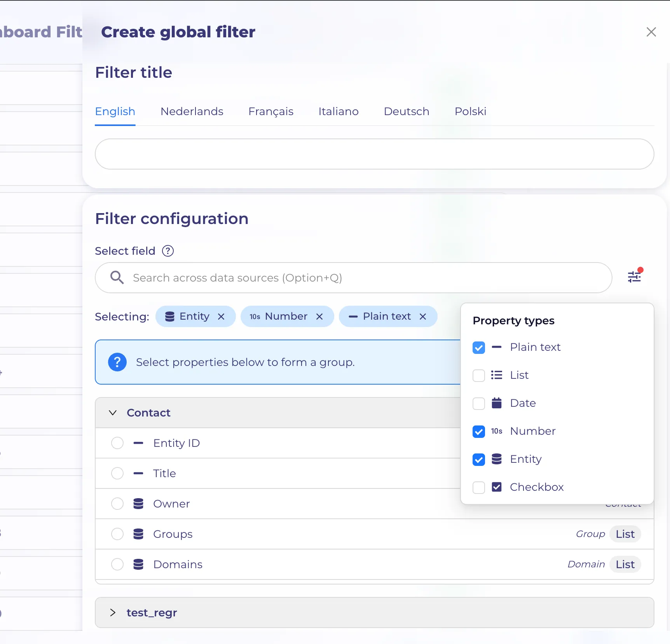Select the Owner radio button

[x=117, y=504]
